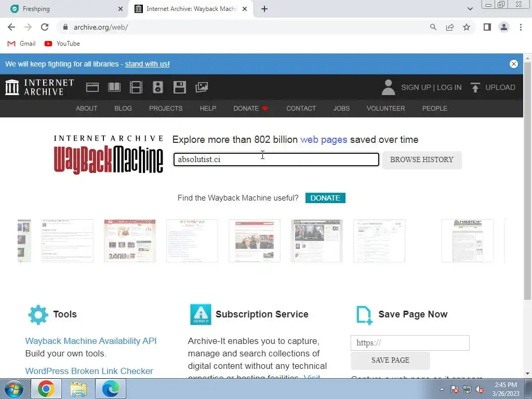This screenshot has height=399, width=532.
Task: Click LOG IN in the header
Action: (449, 87)
